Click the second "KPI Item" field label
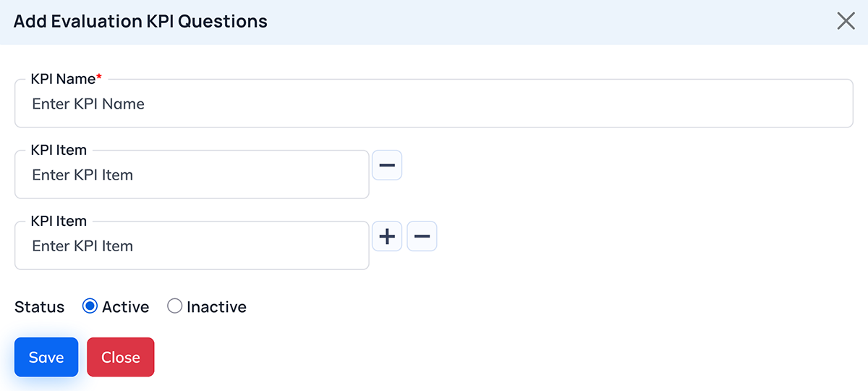The image size is (868, 391). pyautogui.click(x=59, y=221)
